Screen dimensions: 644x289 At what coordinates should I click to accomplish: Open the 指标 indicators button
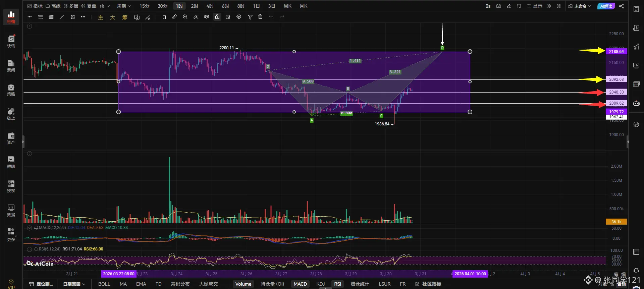pyautogui.click(x=35, y=6)
